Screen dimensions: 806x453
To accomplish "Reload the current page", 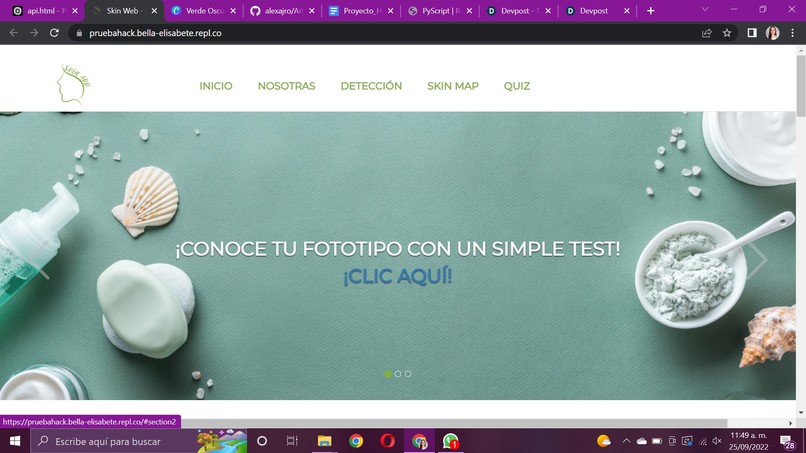I will click(54, 33).
